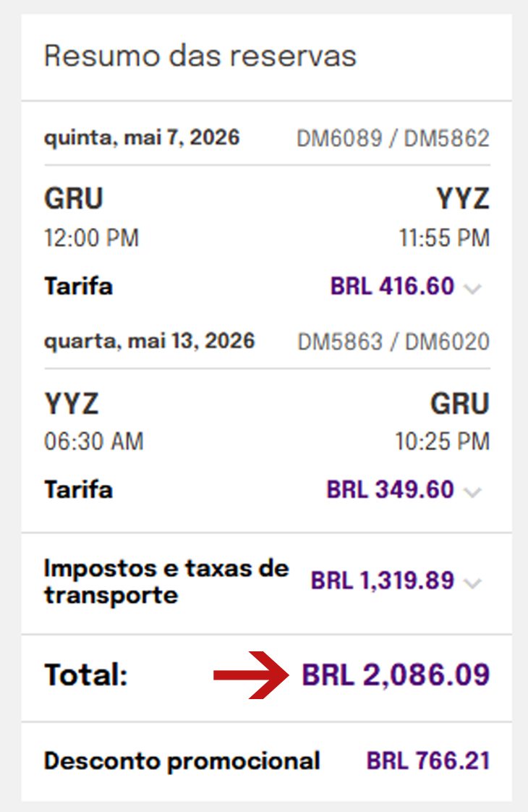Select the quarta, mai 13, 2026 date
Viewport: 528px width, 812px height.
tap(150, 342)
